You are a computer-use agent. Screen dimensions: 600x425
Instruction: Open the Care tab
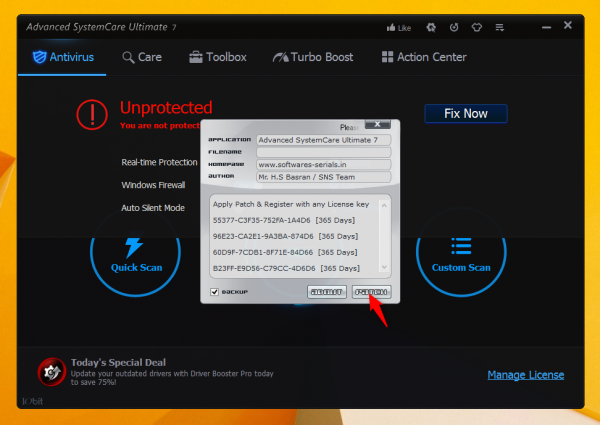[x=142, y=57]
